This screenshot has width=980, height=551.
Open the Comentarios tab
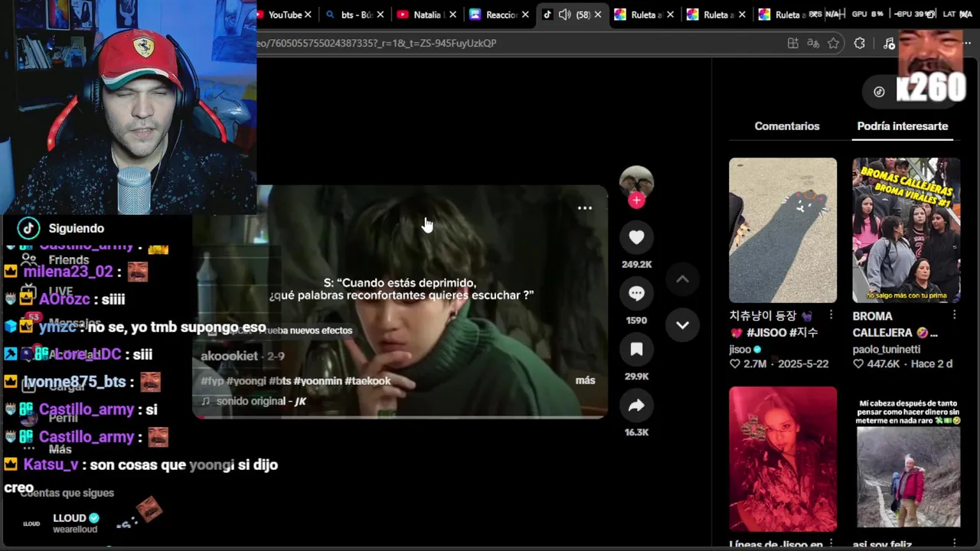787,126
